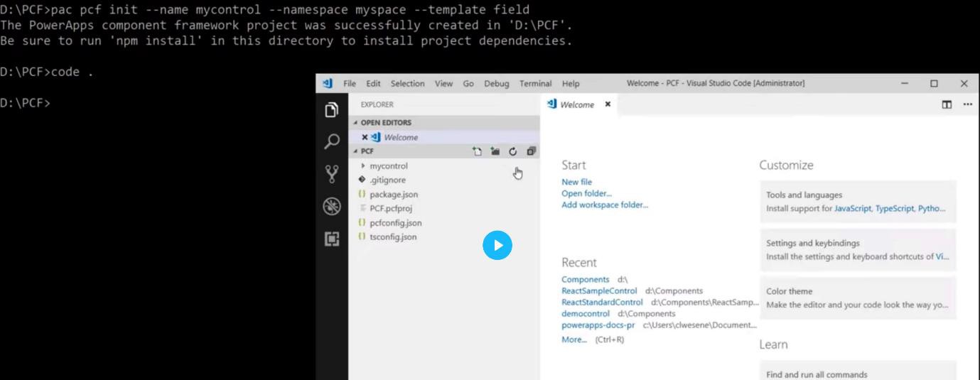Image resolution: width=980 pixels, height=380 pixels.
Task: Click the Open folder... link
Action: 586,193
